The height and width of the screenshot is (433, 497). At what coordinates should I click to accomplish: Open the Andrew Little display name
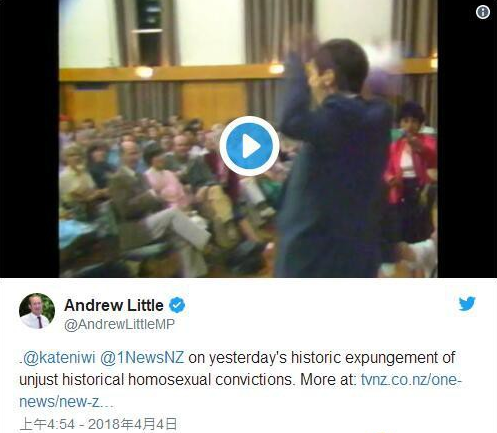coord(114,305)
